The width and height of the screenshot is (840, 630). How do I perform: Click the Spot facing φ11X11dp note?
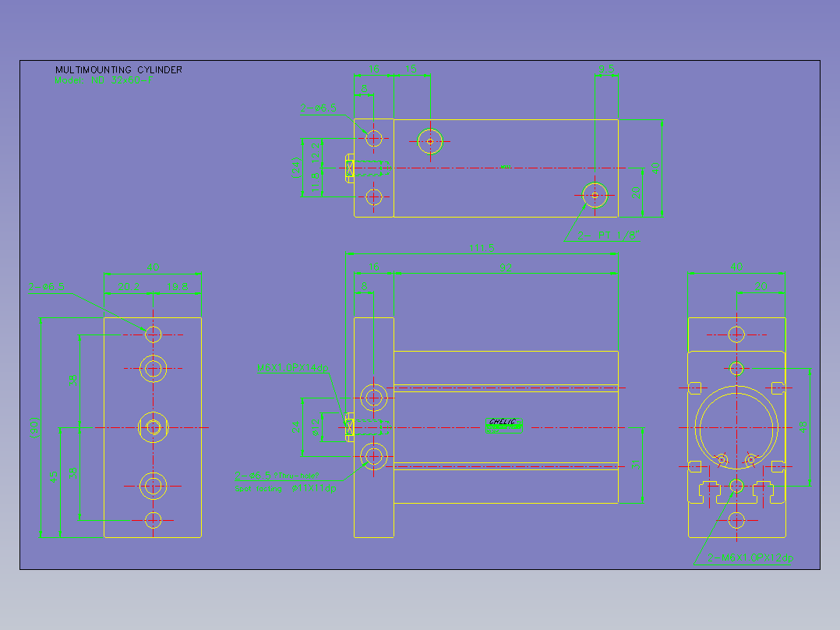pos(285,488)
